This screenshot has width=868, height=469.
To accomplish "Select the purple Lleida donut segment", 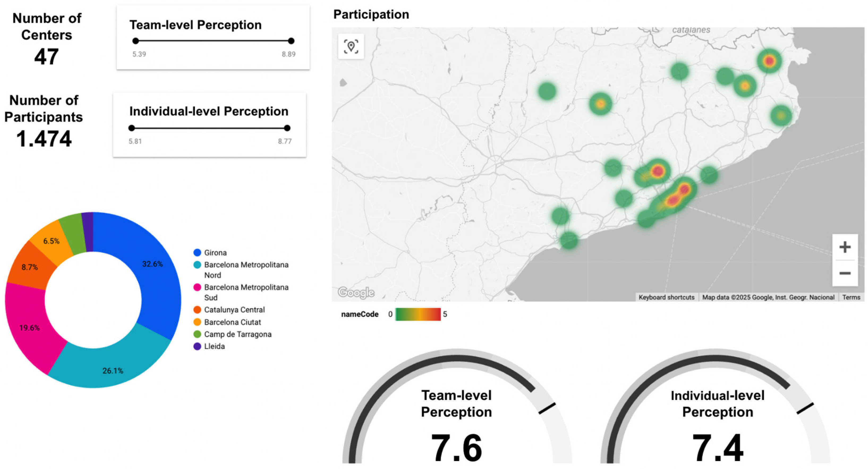I will point(88,232).
